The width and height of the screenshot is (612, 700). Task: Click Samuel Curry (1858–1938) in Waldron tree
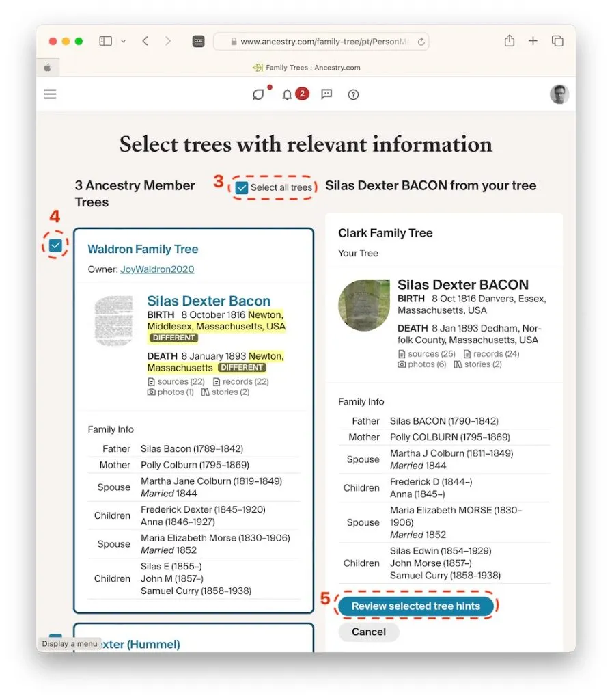196,591
